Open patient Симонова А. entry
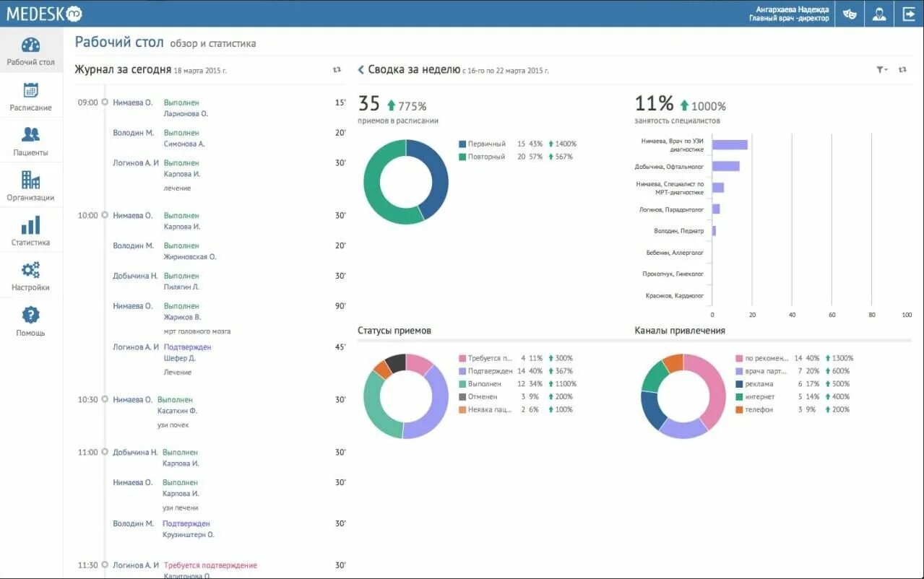 point(184,144)
